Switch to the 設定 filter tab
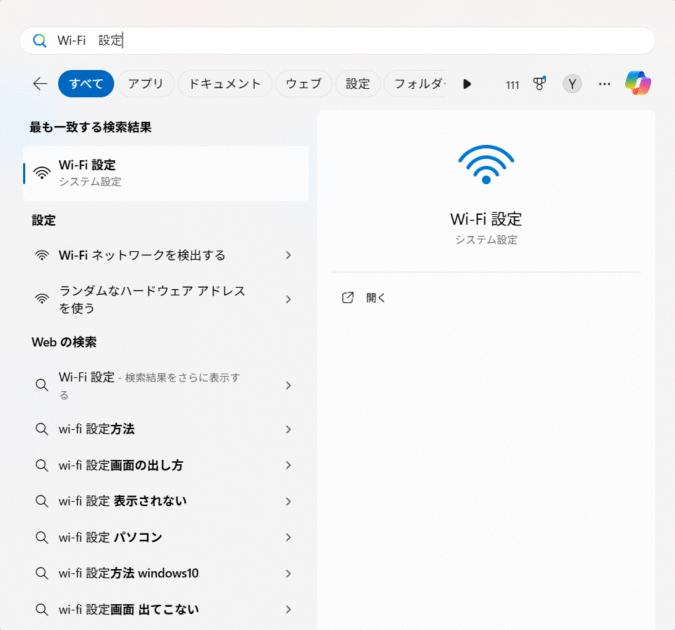Screen dimensions: 675x630 click(358, 84)
